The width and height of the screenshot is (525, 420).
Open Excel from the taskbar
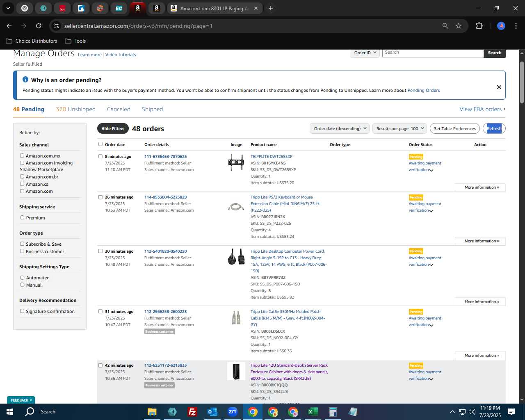[313, 412]
